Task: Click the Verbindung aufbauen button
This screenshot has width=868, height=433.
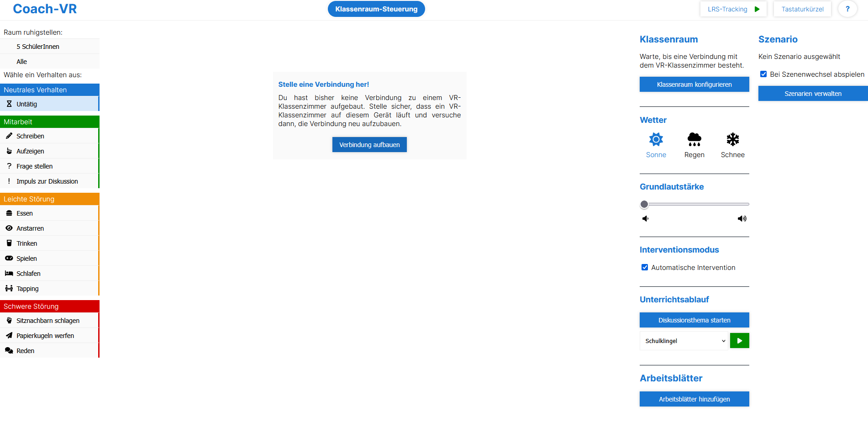Action: click(369, 145)
